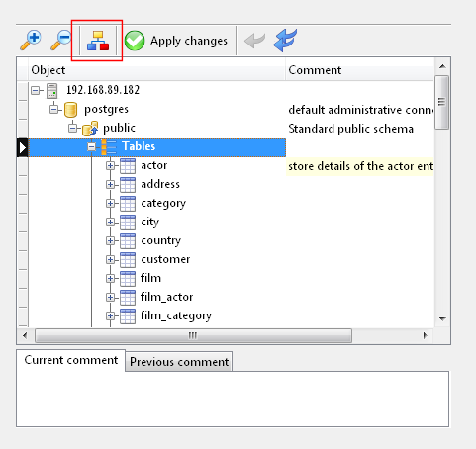Click the highlighted tree hierarchy icon
Image resolution: width=476 pixels, height=449 pixels.
(98, 41)
